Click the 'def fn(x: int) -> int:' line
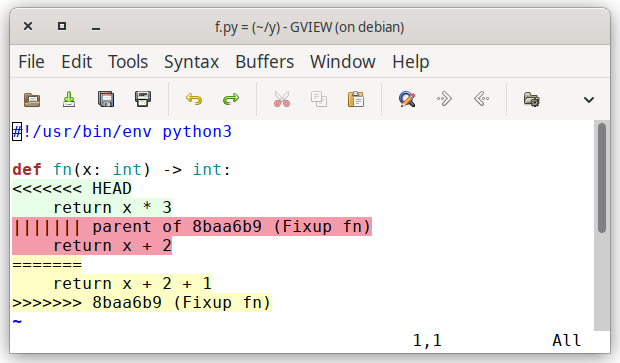The image size is (620, 363). 121,170
